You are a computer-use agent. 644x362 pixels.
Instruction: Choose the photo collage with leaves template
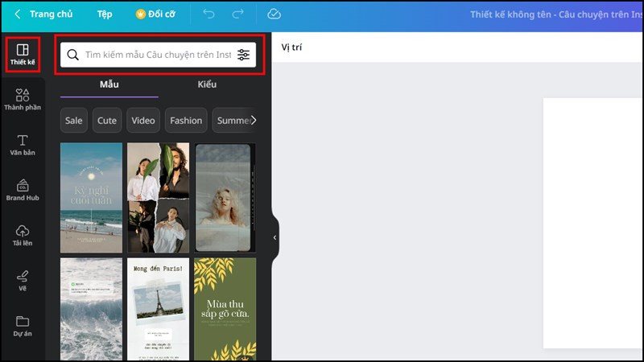coord(158,198)
